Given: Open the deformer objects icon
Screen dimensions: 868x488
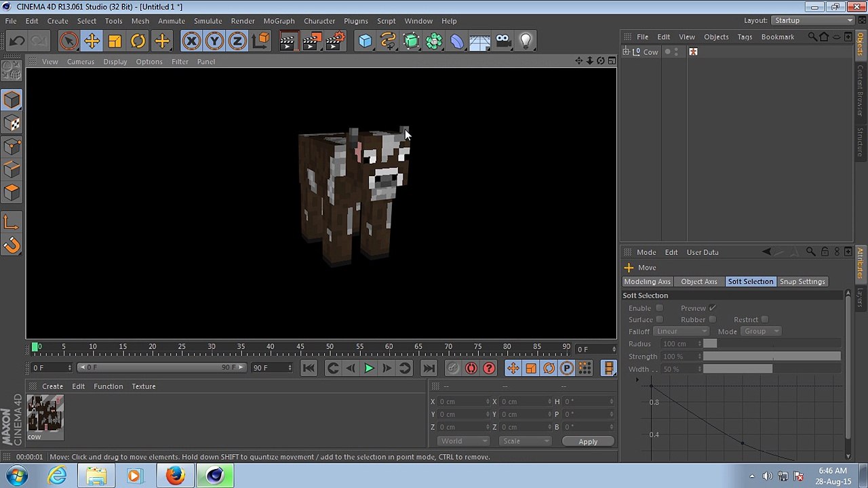Looking at the screenshot, I should pos(457,41).
